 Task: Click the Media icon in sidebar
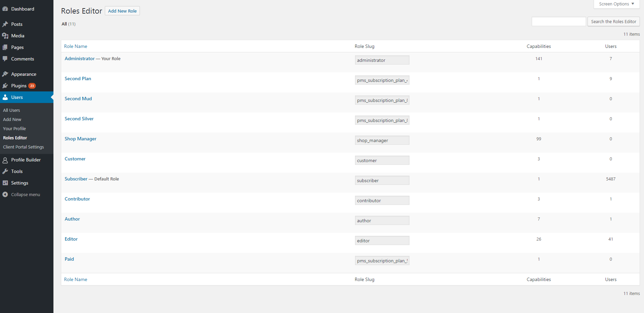click(5, 36)
